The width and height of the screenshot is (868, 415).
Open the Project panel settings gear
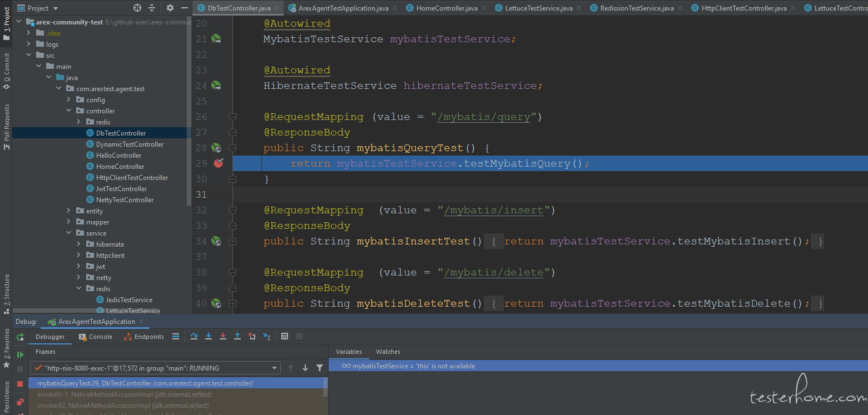pos(170,8)
